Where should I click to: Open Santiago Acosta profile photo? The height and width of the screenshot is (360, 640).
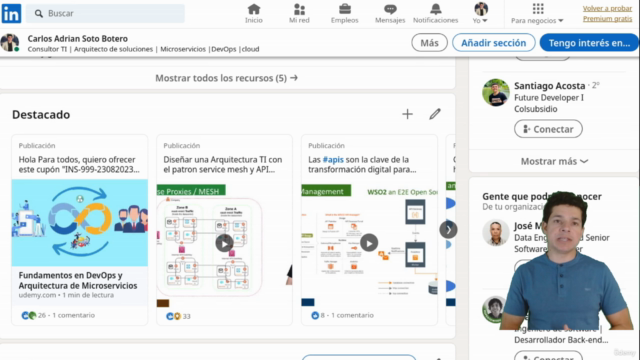(x=496, y=93)
